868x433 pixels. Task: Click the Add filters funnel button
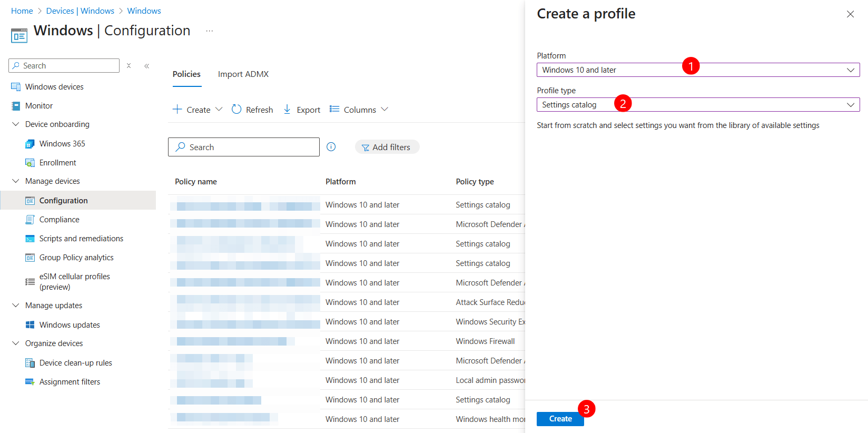click(x=387, y=147)
